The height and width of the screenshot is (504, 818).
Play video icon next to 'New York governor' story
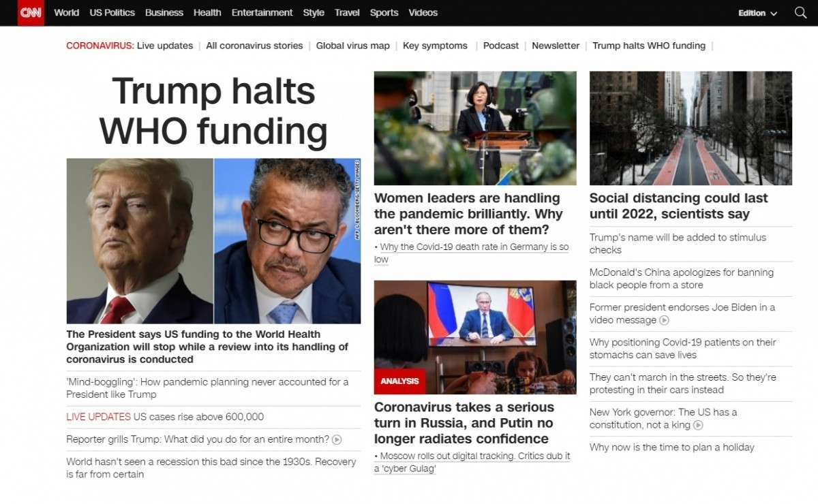point(698,425)
